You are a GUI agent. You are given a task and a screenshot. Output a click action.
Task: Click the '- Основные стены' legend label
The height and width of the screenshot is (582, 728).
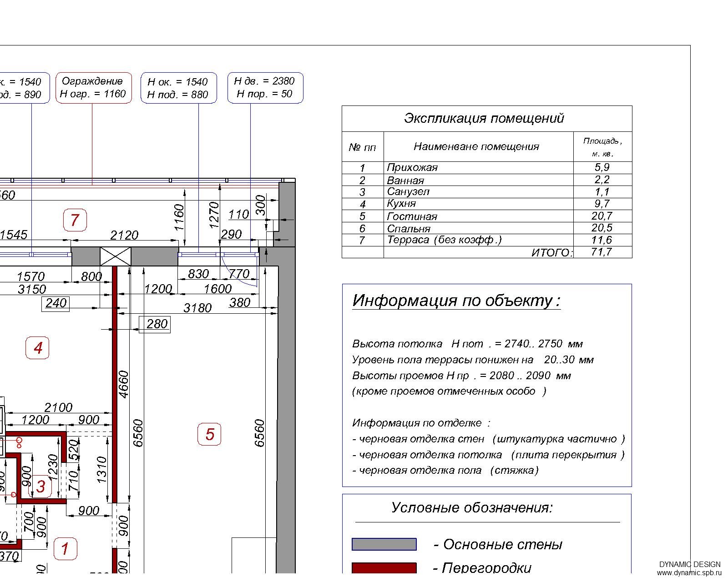point(498,545)
